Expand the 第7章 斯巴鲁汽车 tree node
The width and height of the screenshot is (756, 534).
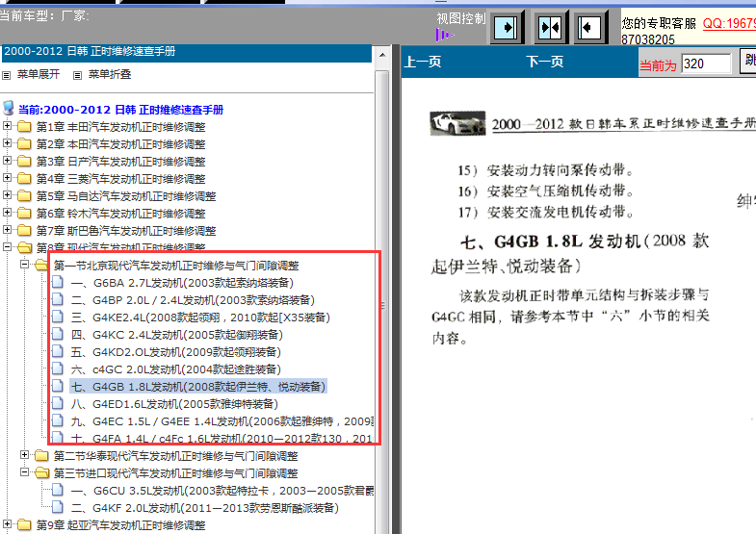[7, 230]
